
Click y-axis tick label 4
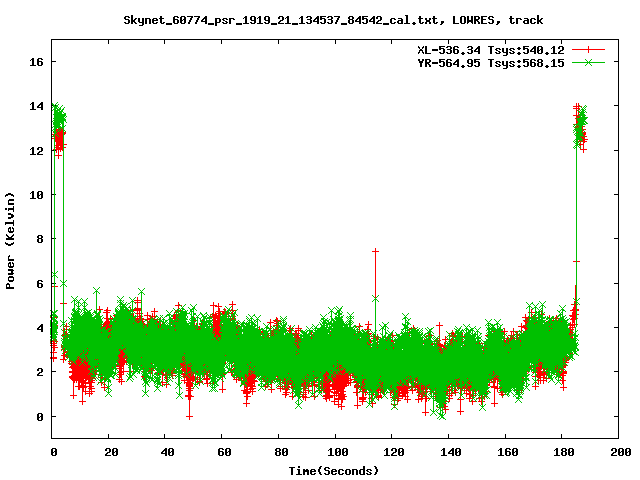pyautogui.click(x=40, y=328)
